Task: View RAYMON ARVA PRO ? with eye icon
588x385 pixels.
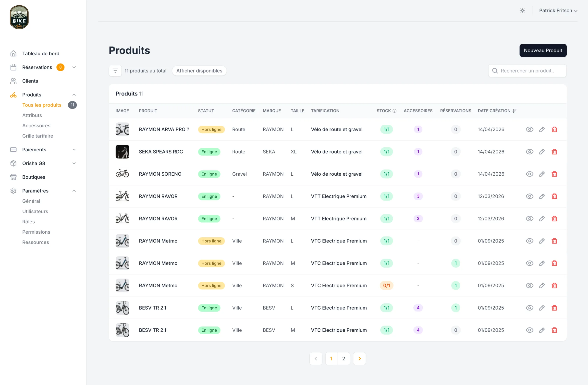Action: tap(529, 129)
